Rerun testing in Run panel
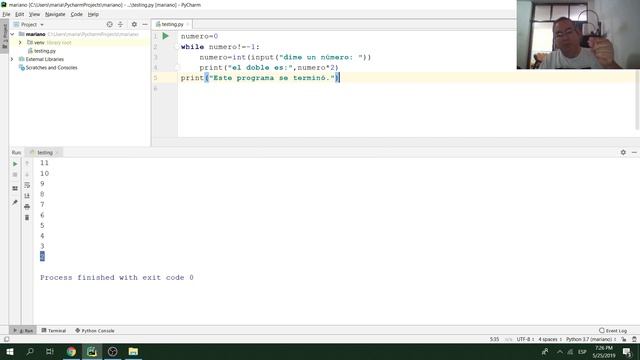 click(x=15, y=164)
